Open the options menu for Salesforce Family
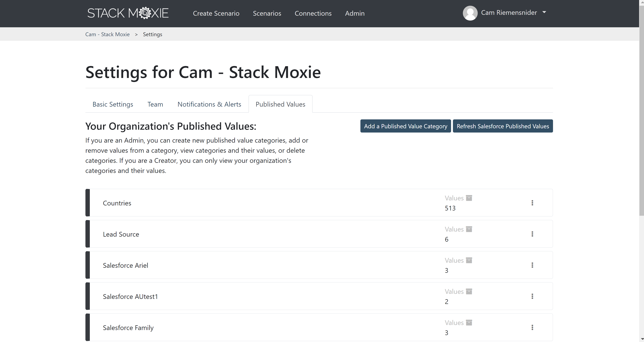The image size is (644, 342). click(532, 327)
